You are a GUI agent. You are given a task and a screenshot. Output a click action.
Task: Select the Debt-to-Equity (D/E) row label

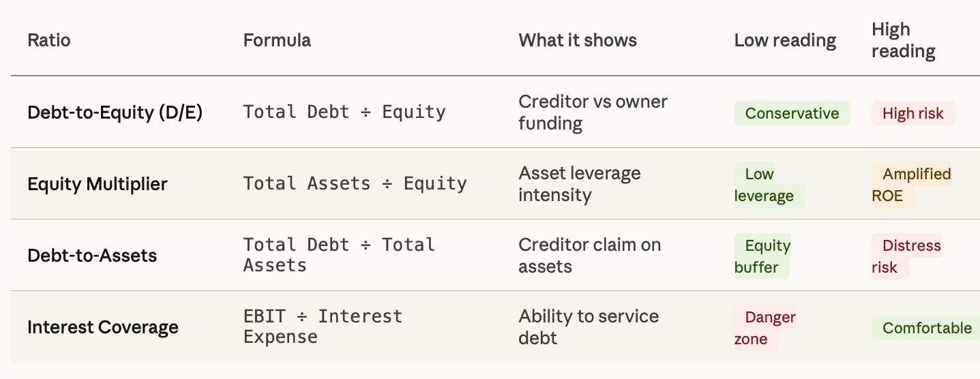(115, 112)
